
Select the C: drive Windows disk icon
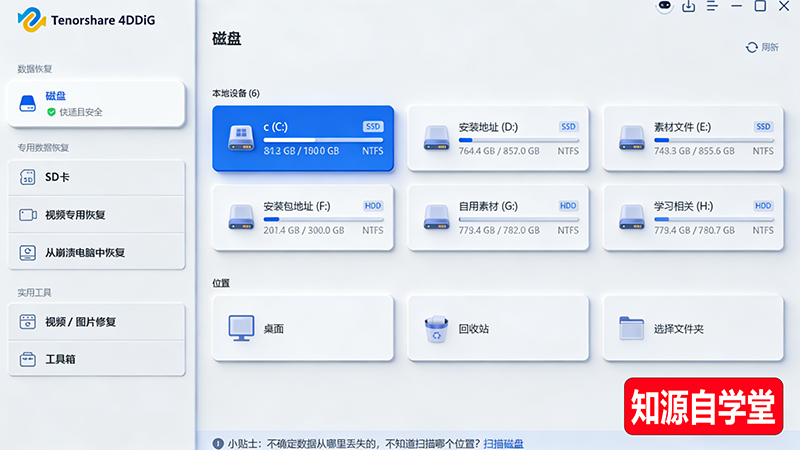click(241, 138)
